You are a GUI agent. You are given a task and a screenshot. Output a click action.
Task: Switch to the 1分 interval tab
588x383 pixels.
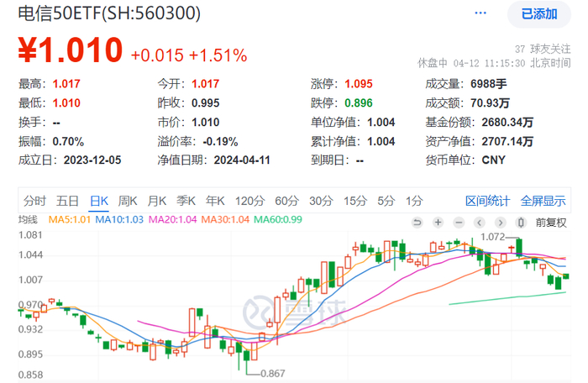[x=414, y=201]
